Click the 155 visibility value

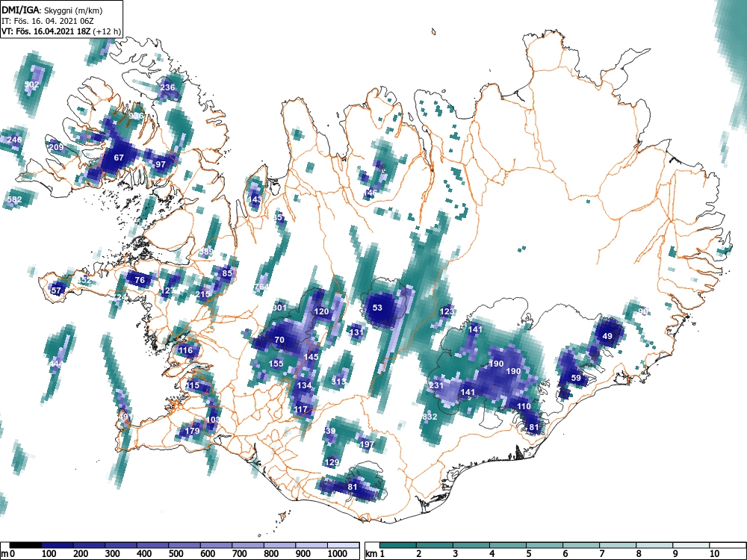coord(276,364)
